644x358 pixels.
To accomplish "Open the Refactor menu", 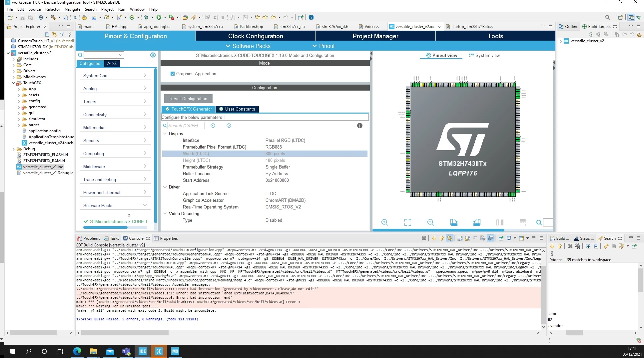I will [x=53, y=9].
